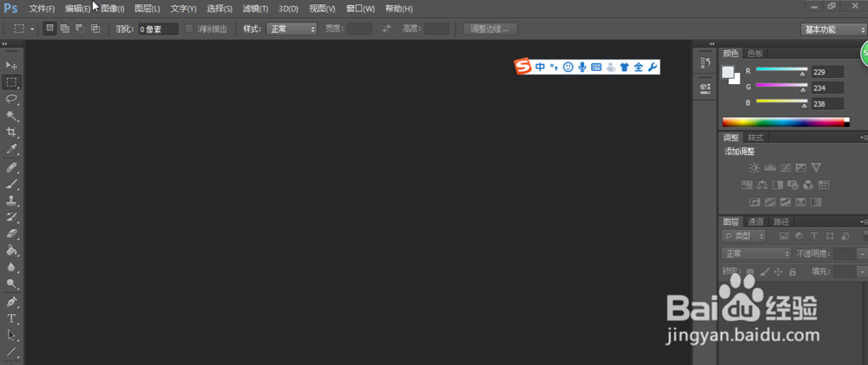Choose Add to Selection mode
This screenshot has width=868, height=365.
click(65, 29)
